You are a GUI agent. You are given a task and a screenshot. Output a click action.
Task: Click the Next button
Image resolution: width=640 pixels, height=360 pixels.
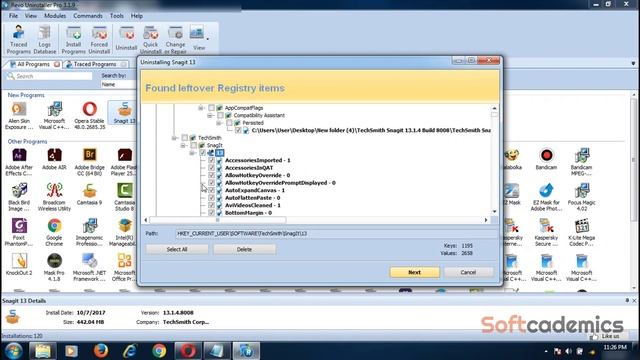click(x=414, y=272)
